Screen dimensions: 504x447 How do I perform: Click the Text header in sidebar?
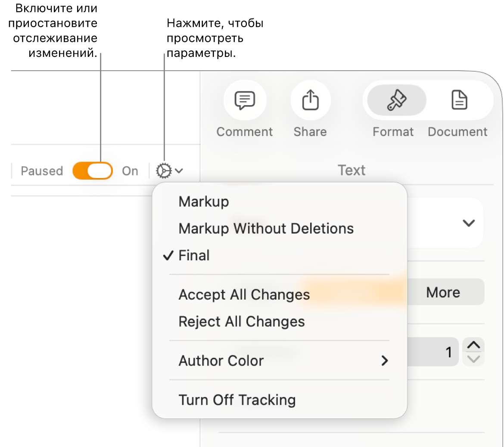pos(352,170)
